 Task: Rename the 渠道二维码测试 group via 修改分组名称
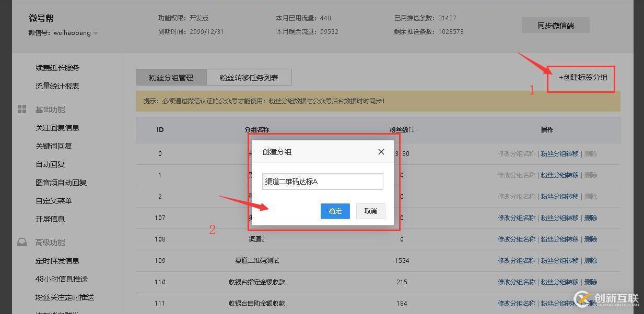click(x=517, y=260)
